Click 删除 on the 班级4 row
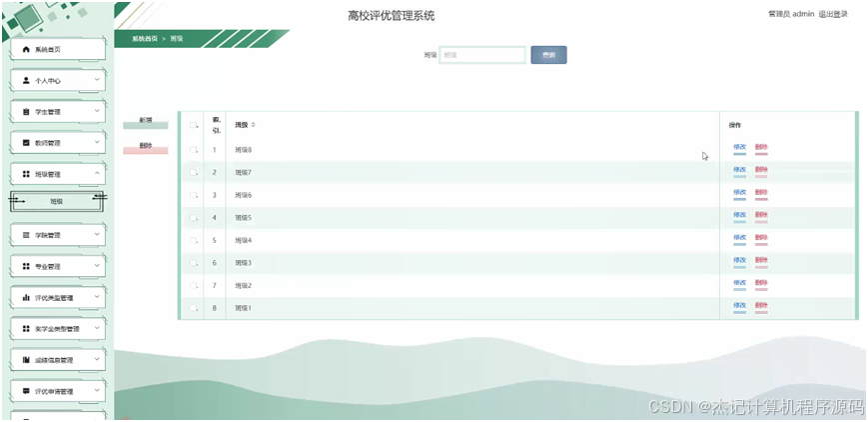The image size is (868, 422). [x=761, y=238]
